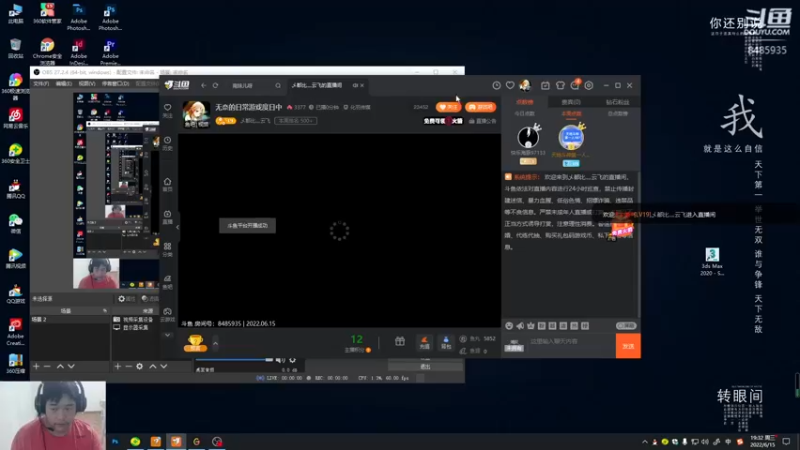Click Douyu back arrow button
This screenshot has width=800, height=450.
point(204,85)
